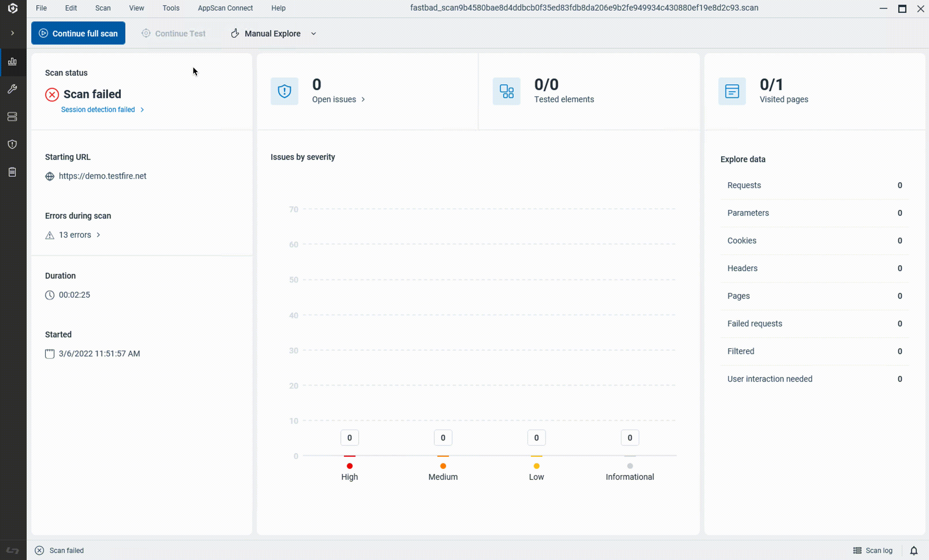929x560 pixels.
Task: Click the Scan failed status bar text
Action: pyautogui.click(x=67, y=550)
